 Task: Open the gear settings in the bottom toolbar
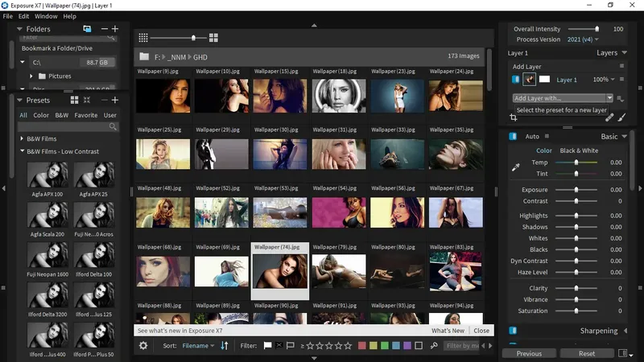(143, 346)
